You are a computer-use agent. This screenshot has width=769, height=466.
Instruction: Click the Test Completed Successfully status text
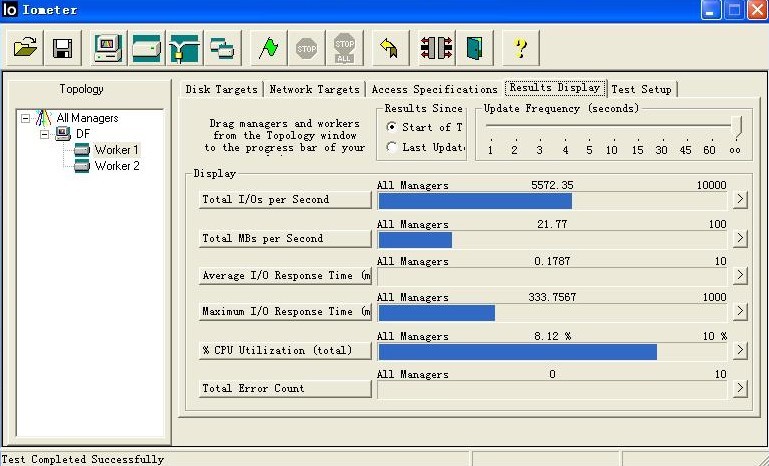coord(82,459)
